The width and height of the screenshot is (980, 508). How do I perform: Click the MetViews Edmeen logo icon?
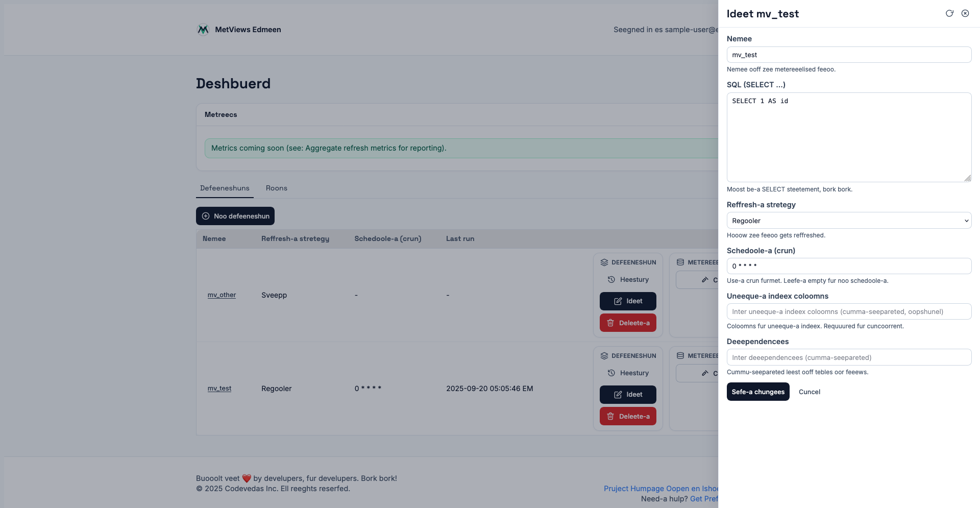(203, 30)
